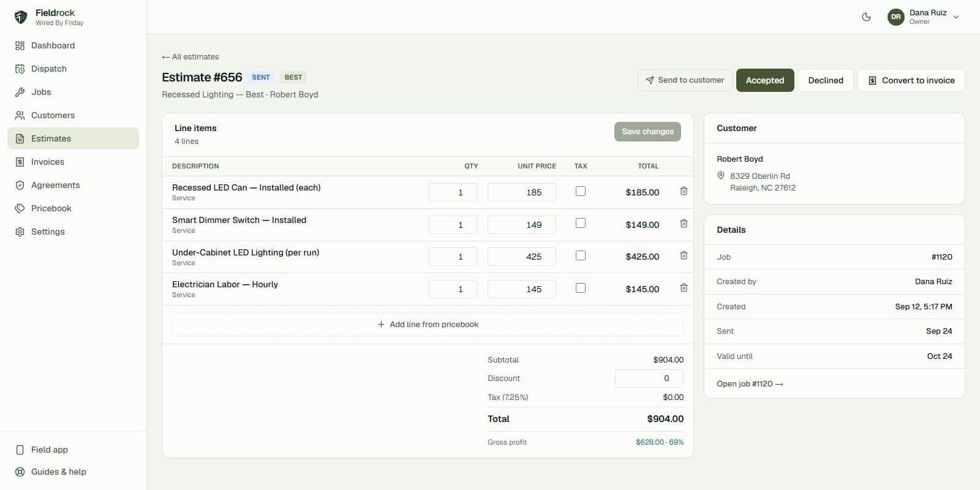The image size is (980, 490).
Task: Click the Customers people icon
Action: [20, 115]
